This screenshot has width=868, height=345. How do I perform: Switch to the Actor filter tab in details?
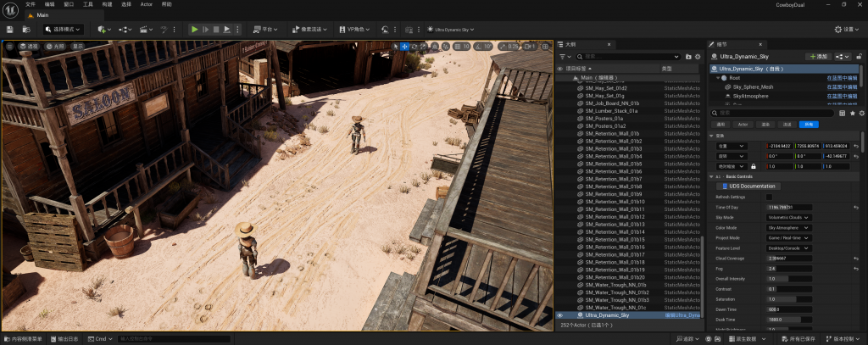click(743, 124)
